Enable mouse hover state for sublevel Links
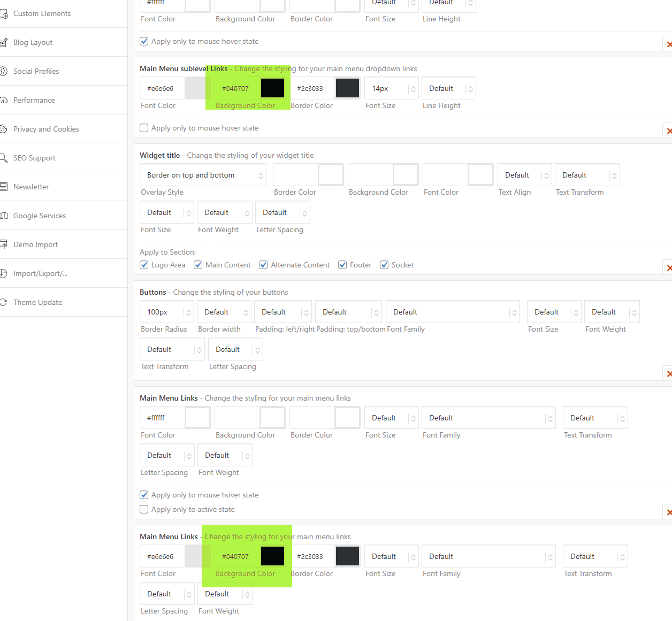Viewport: 672px width, 621px height. pyautogui.click(x=144, y=128)
